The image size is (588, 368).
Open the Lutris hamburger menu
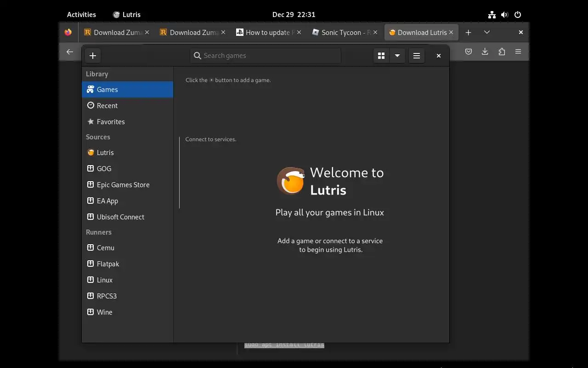[x=417, y=56]
